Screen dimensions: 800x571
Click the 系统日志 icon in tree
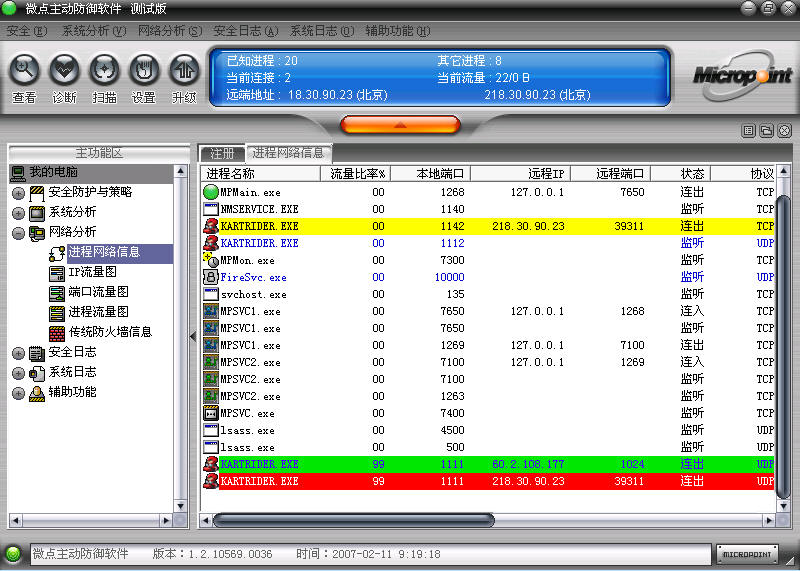coord(37,373)
